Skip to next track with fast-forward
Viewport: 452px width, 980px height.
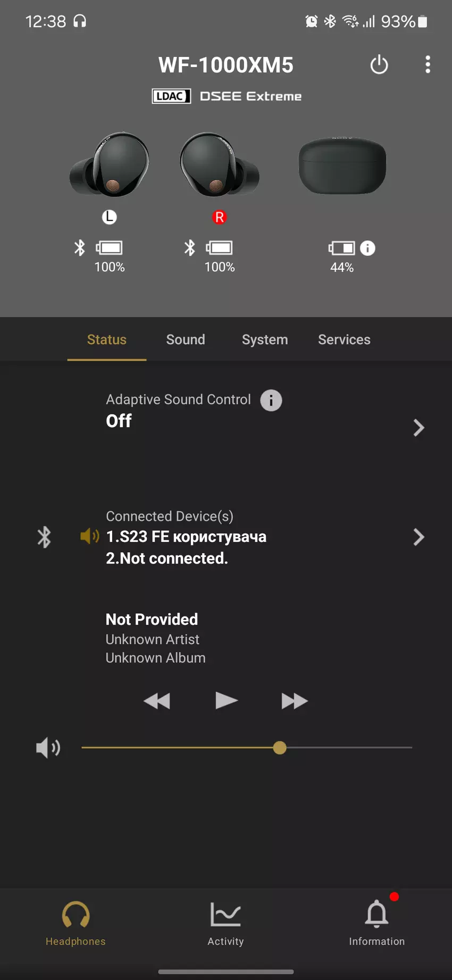[294, 701]
